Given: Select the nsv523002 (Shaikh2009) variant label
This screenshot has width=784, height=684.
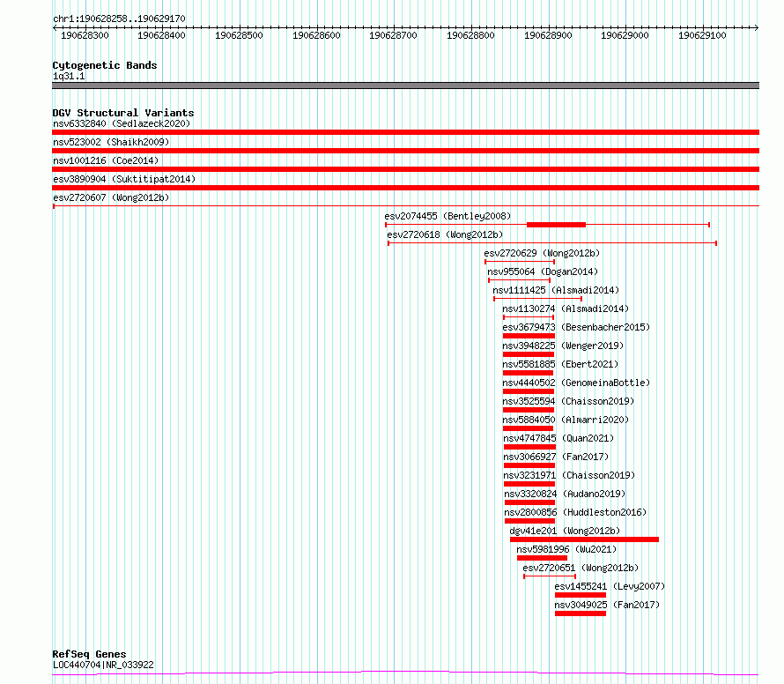Looking at the screenshot, I should pos(111,142).
